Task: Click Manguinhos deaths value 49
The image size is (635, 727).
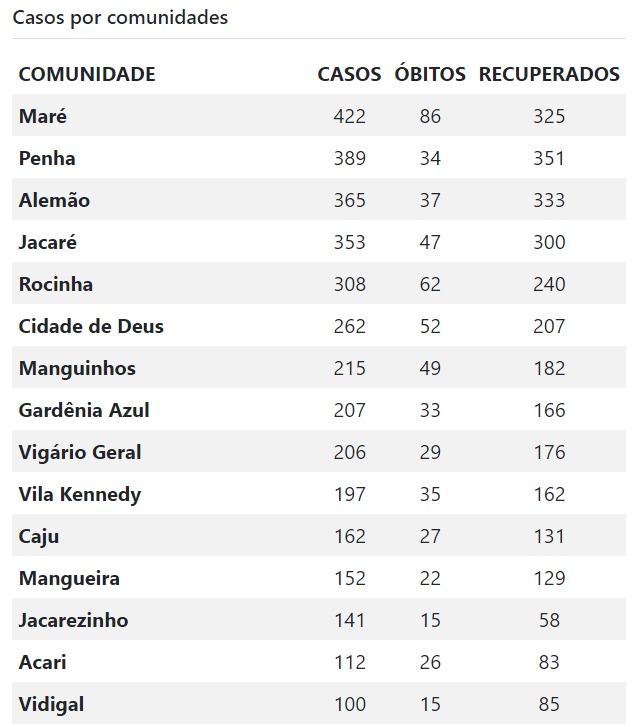Action: tap(430, 368)
